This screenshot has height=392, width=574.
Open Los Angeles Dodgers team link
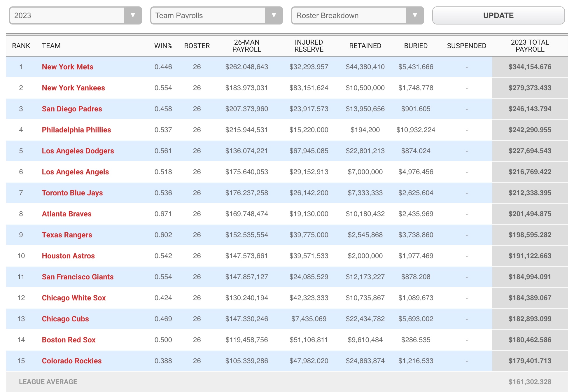[x=78, y=151]
